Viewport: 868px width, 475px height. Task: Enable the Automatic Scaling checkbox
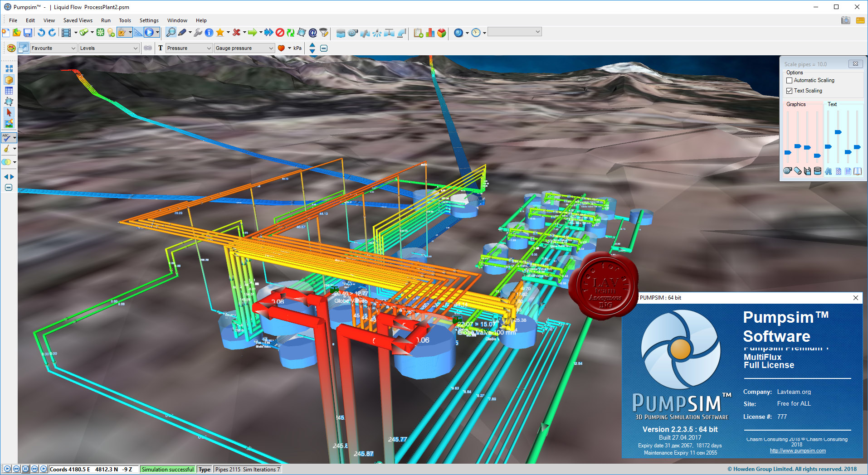[x=790, y=80]
